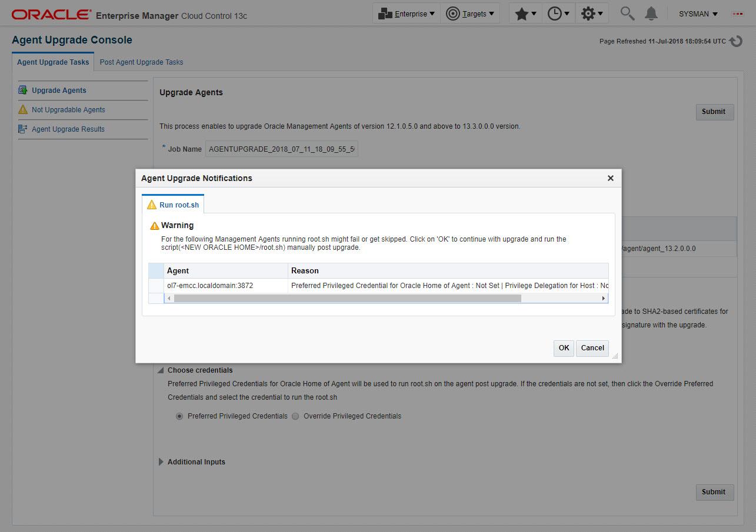Click the Oracle logo
The image size is (756, 532).
click(51, 14)
